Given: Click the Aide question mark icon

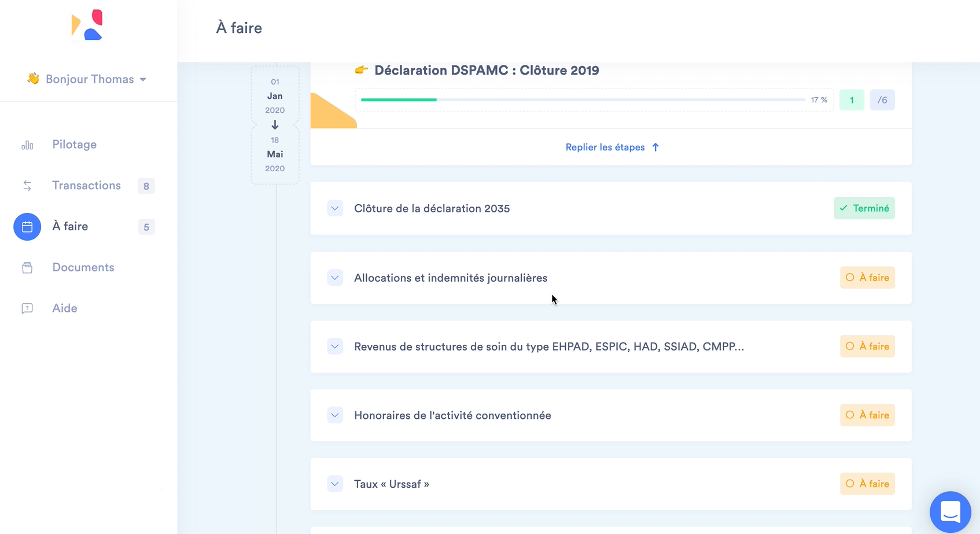Looking at the screenshot, I should (x=27, y=308).
